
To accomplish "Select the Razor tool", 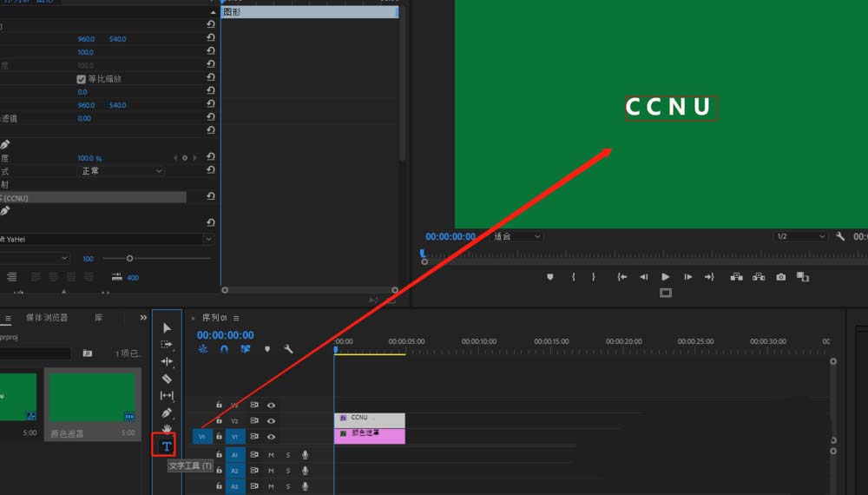I will click(167, 379).
